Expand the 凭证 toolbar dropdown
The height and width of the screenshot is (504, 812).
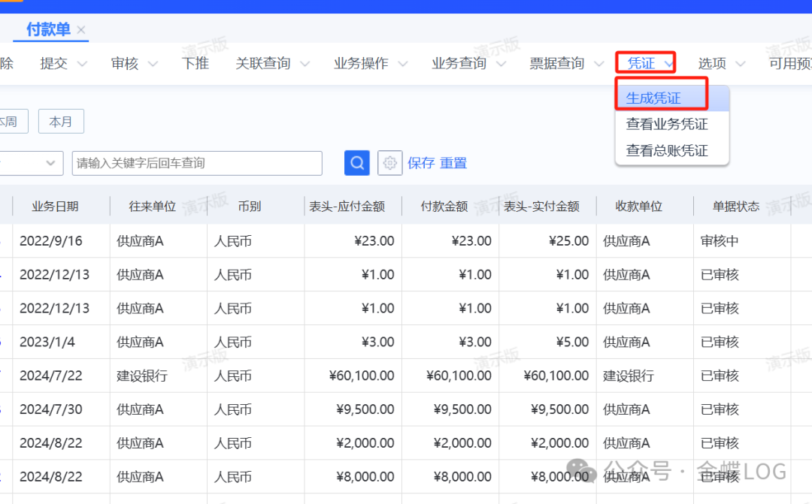646,64
